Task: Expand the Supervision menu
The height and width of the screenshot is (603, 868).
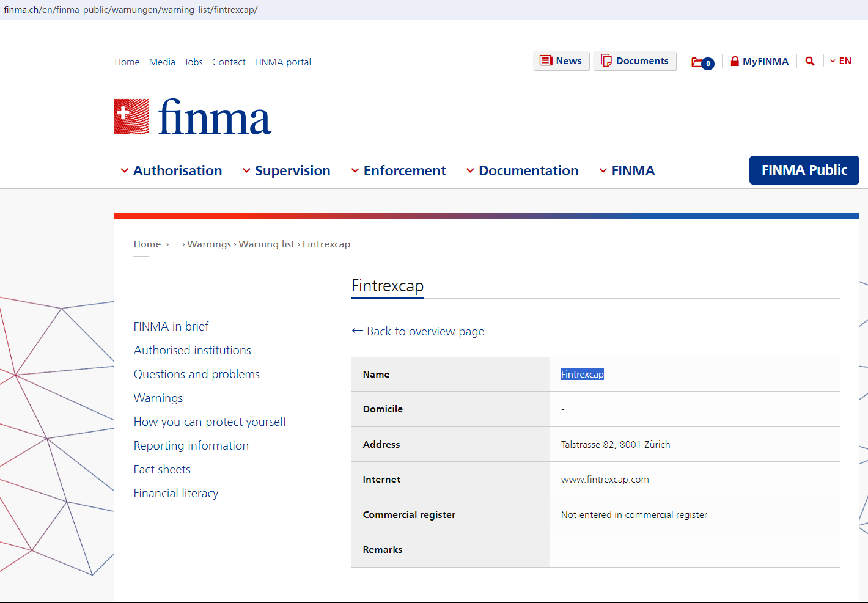Action: click(286, 170)
